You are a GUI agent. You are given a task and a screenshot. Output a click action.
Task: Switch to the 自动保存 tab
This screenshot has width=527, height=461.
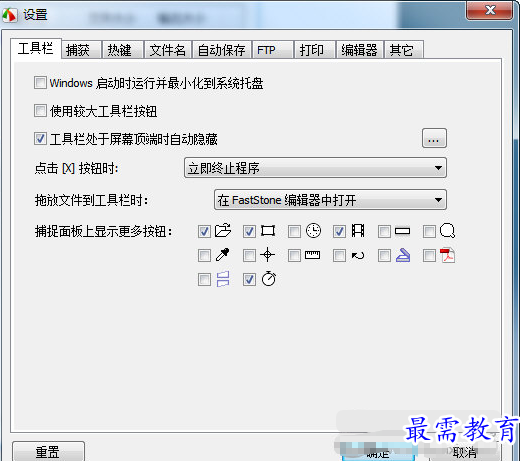click(222, 50)
